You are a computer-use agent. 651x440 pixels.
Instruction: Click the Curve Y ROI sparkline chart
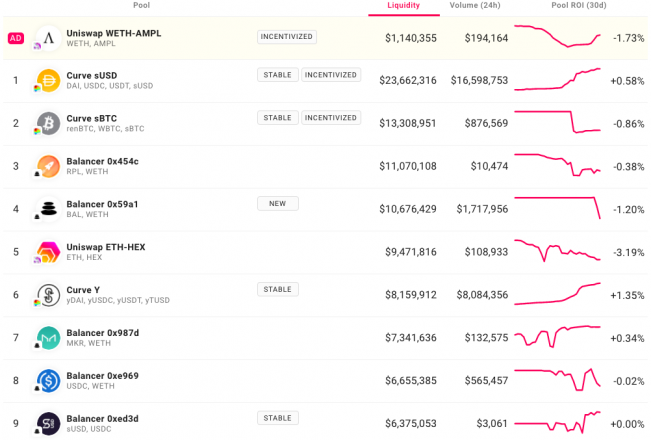pos(557,294)
